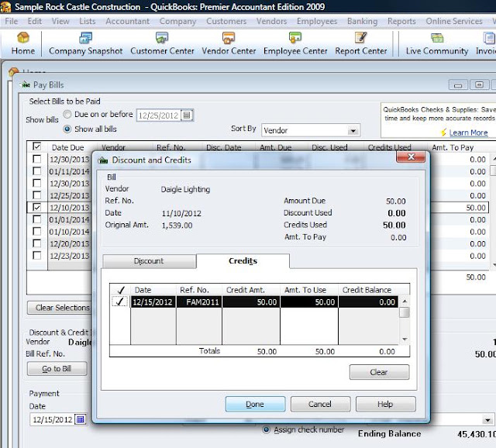Screen dimensions: 496x448
Task: Open calendar next to Due on or before date
Action: click(187, 115)
